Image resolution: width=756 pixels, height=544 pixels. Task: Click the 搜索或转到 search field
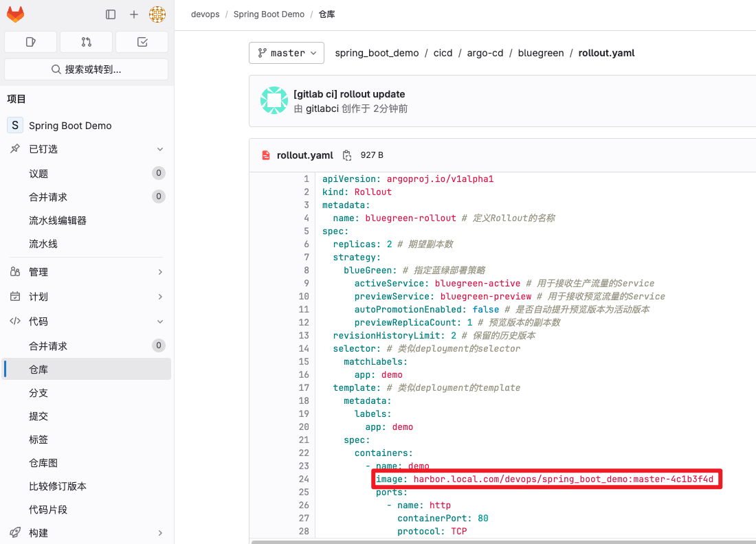(86, 69)
